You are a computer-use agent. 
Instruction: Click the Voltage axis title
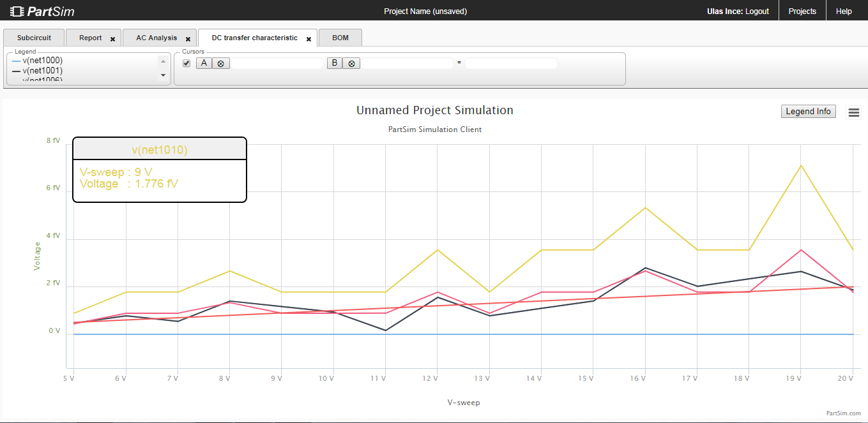pos(37,256)
